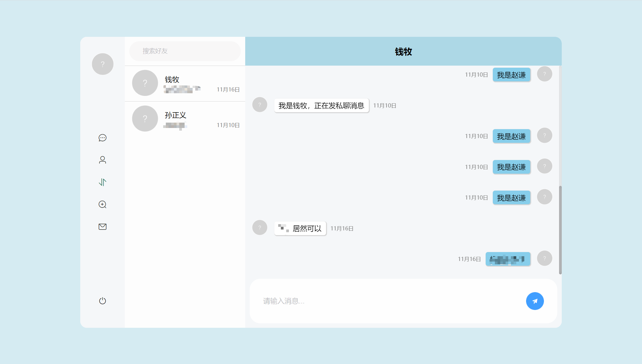642x364 pixels.
Task: Click 钱牧 avatar in conversation list
Action: 145,83
